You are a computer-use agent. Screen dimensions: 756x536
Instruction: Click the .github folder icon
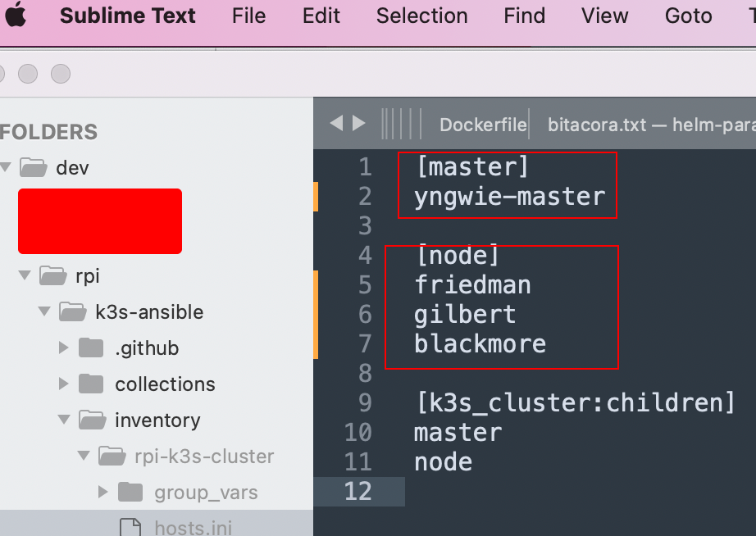pos(91,348)
